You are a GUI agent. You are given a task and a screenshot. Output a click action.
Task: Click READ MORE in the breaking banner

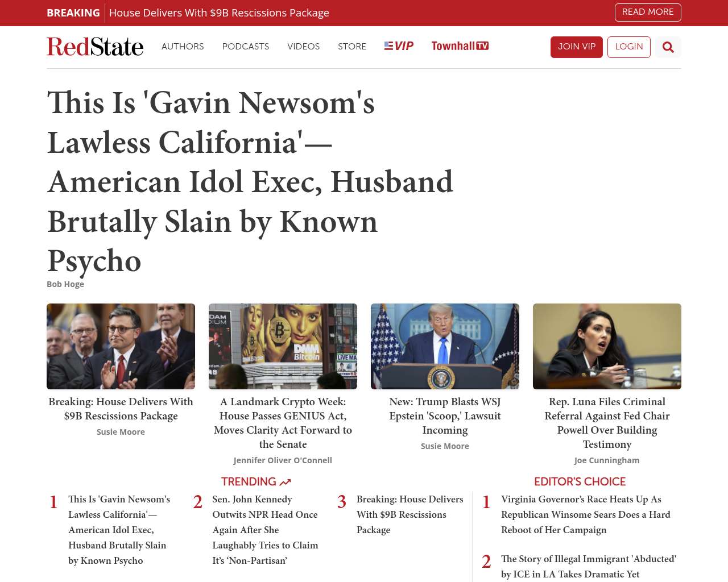click(x=648, y=13)
